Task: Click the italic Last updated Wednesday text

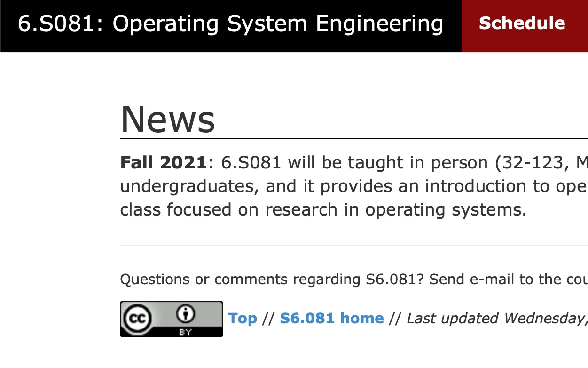Action: [496, 319]
